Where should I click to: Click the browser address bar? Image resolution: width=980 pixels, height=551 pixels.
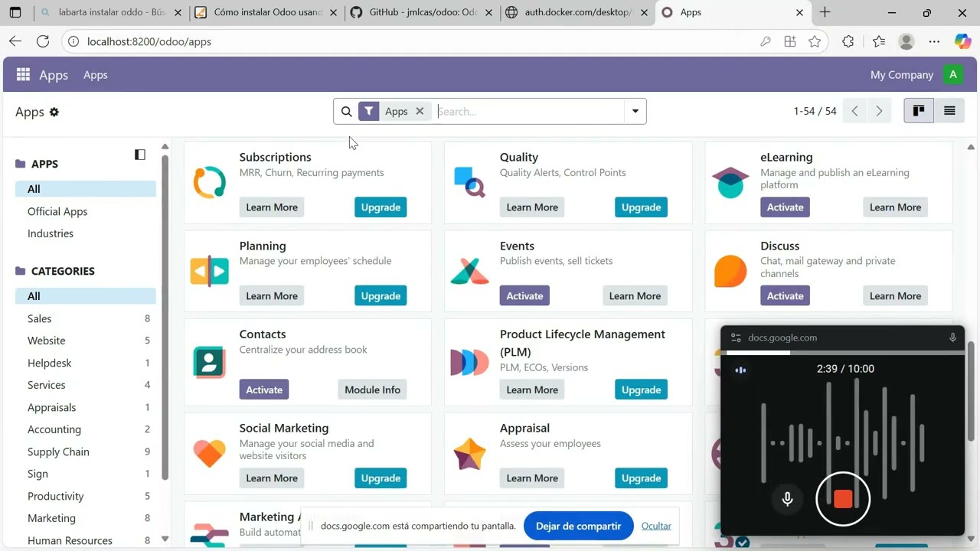pyautogui.click(x=413, y=41)
